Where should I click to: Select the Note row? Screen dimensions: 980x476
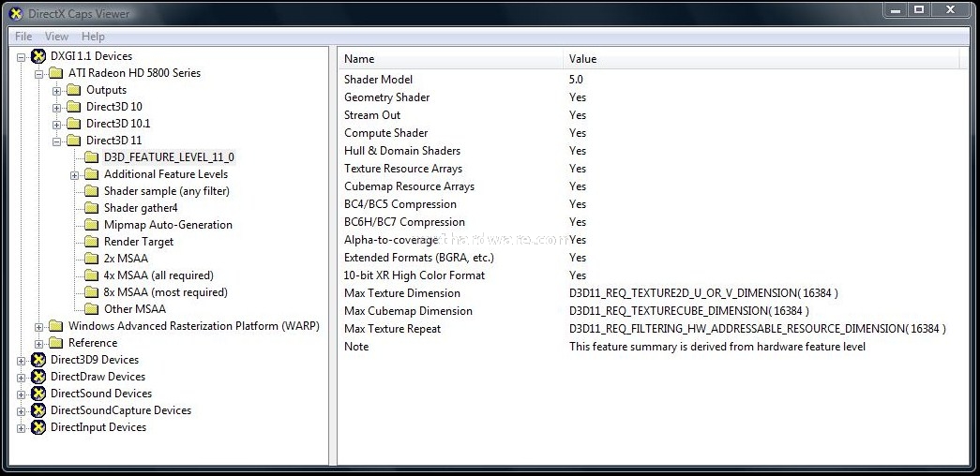tap(653, 347)
